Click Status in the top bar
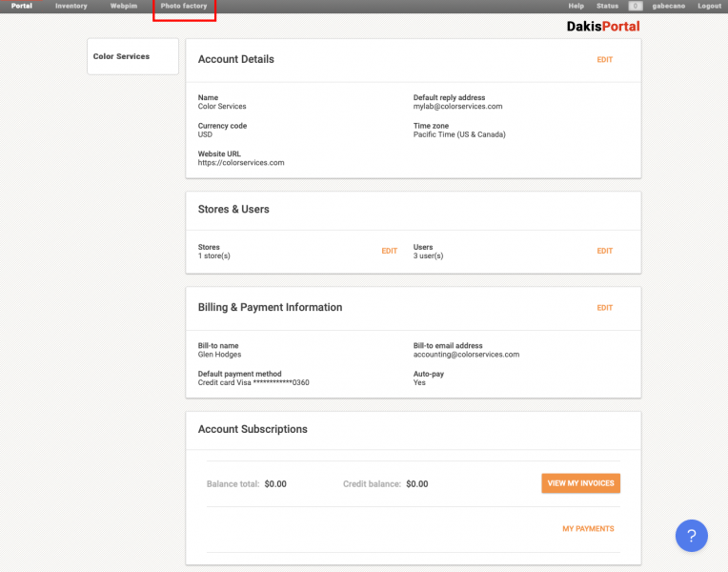 pyautogui.click(x=607, y=7)
